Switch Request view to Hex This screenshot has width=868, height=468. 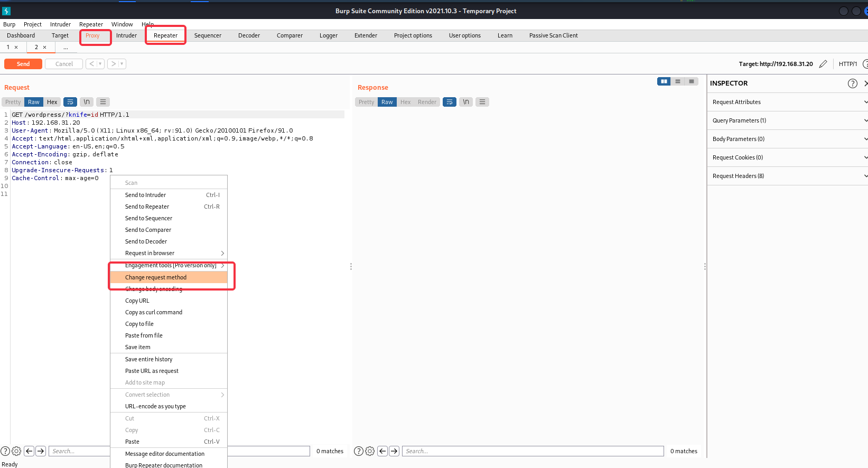(x=52, y=102)
